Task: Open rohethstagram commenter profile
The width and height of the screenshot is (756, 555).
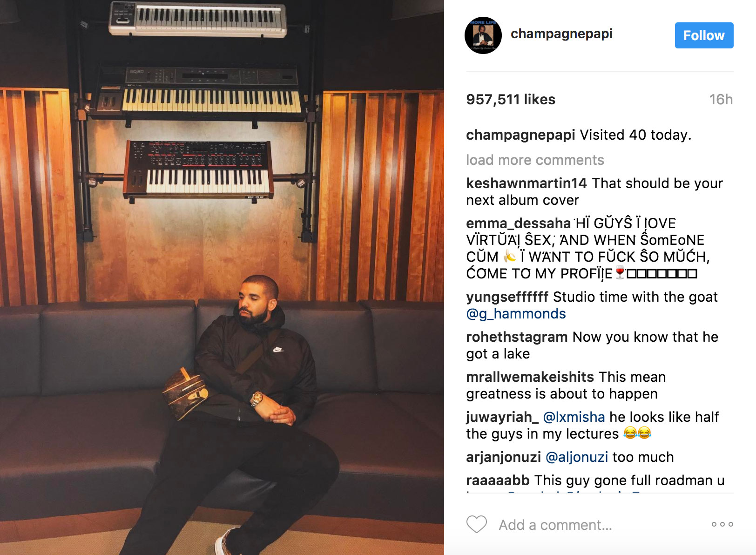Action: [x=517, y=337]
